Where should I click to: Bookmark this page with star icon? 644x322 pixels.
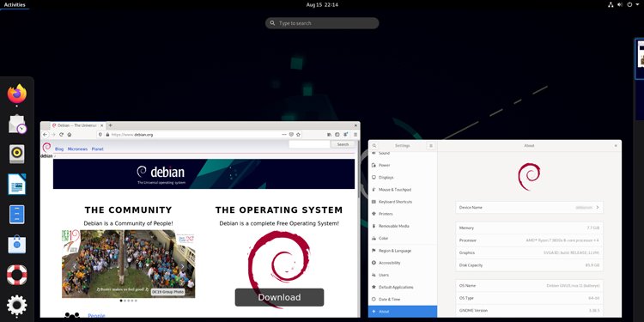point(299,134)
